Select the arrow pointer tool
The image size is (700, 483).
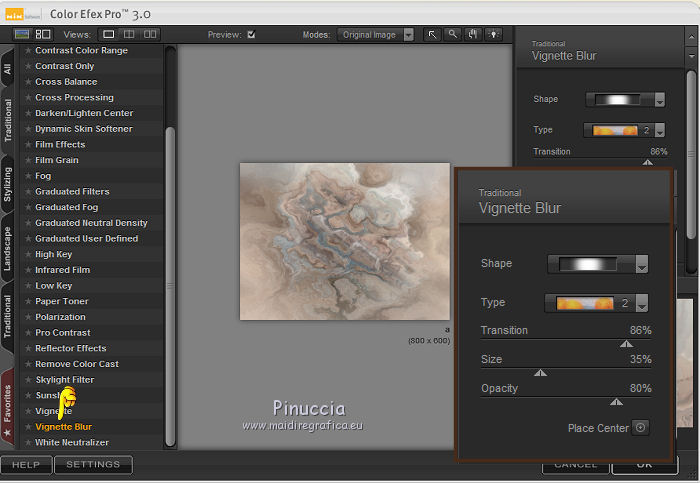(x=433, y=34)
